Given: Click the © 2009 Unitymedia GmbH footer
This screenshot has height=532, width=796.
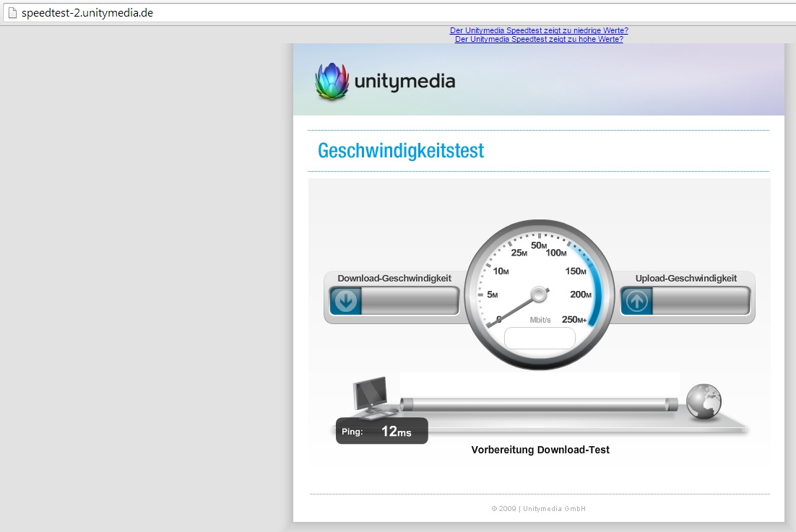Looking at the screenshot, I should pyautogui.click(x=539, y=509).
